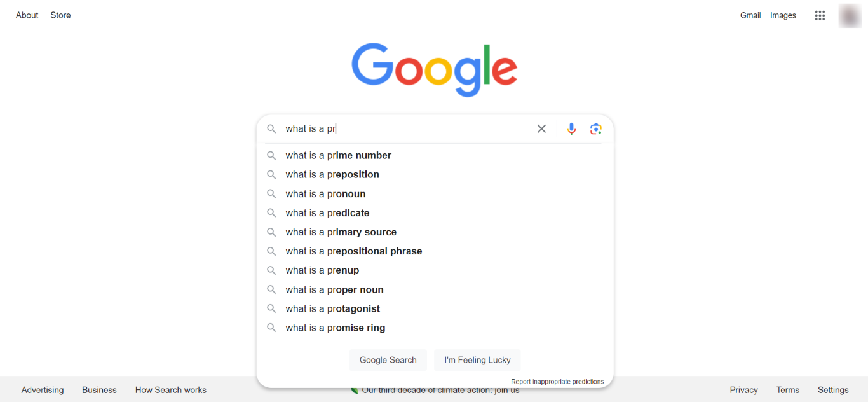Open the Google Store link
Screen dimensions: 868x402
[x=60, y=15]
